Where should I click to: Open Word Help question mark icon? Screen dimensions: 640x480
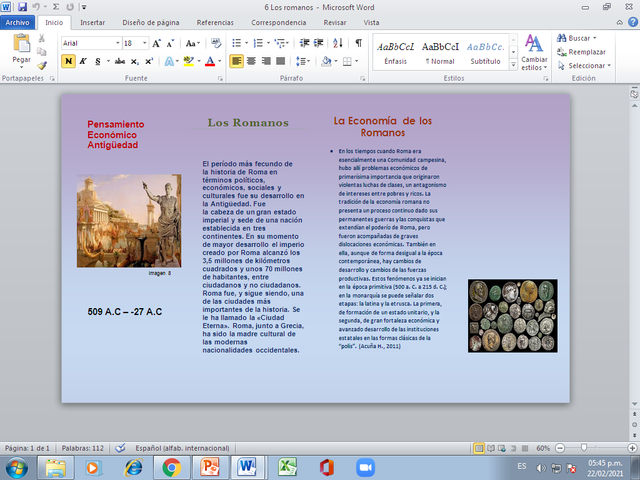(x=633, y=22)
